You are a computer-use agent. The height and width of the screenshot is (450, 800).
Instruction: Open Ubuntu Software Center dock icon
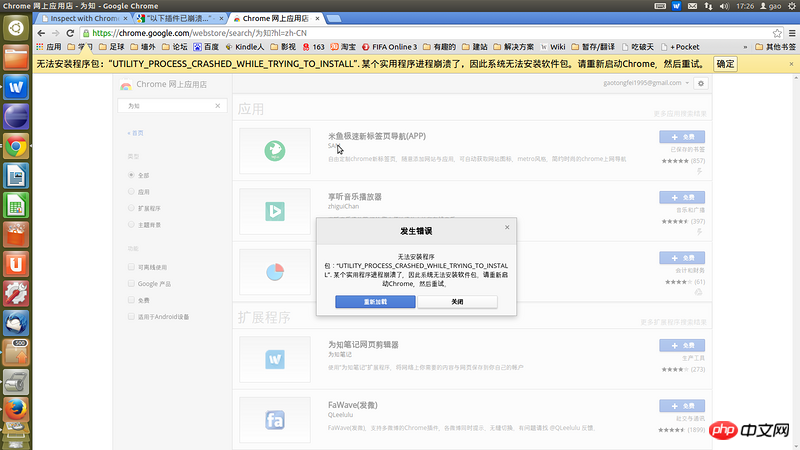(x=16, y=235)
